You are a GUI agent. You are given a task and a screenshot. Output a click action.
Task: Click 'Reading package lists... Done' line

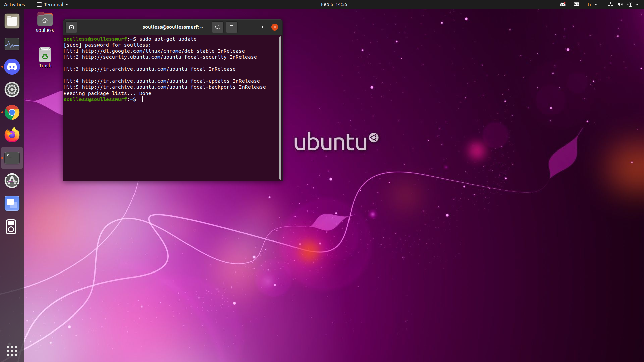(107, 93)
